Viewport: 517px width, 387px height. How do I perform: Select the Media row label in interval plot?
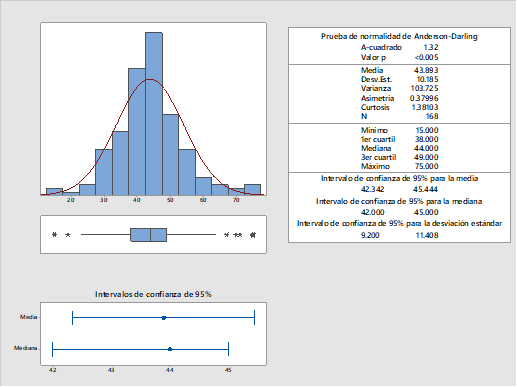click(x=28, y=317)
